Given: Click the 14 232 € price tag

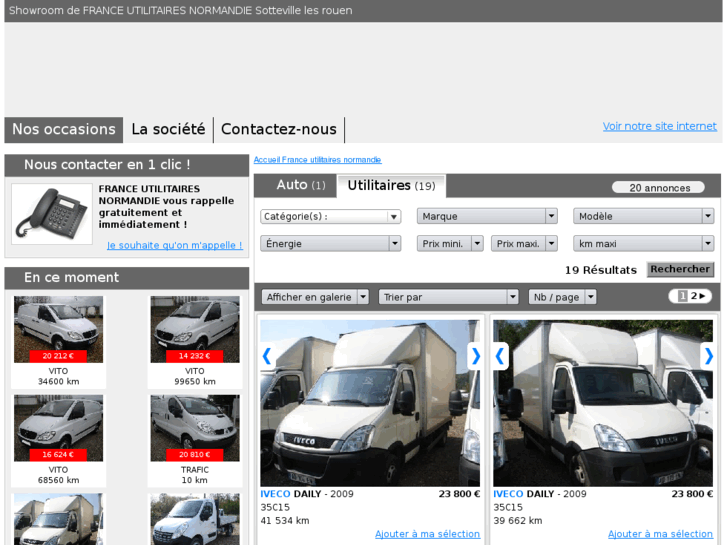Looking at the screenshot, I should tap(194, 356).
